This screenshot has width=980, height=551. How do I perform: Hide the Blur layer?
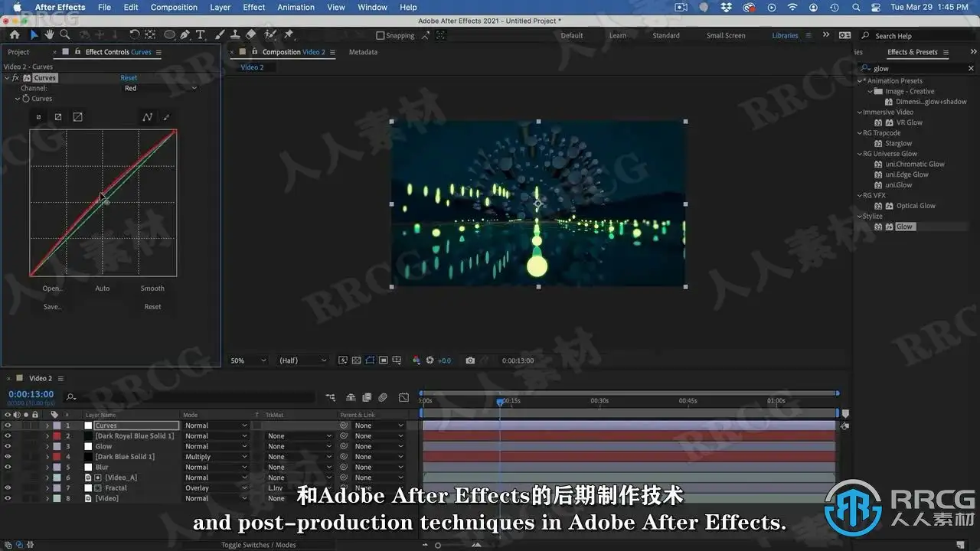click(8, 467)
